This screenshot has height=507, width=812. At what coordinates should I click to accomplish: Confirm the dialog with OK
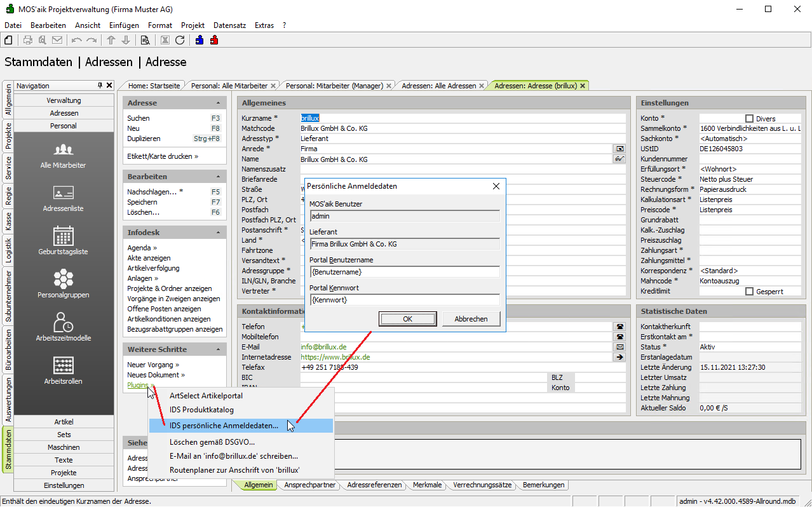coord(407,319)
